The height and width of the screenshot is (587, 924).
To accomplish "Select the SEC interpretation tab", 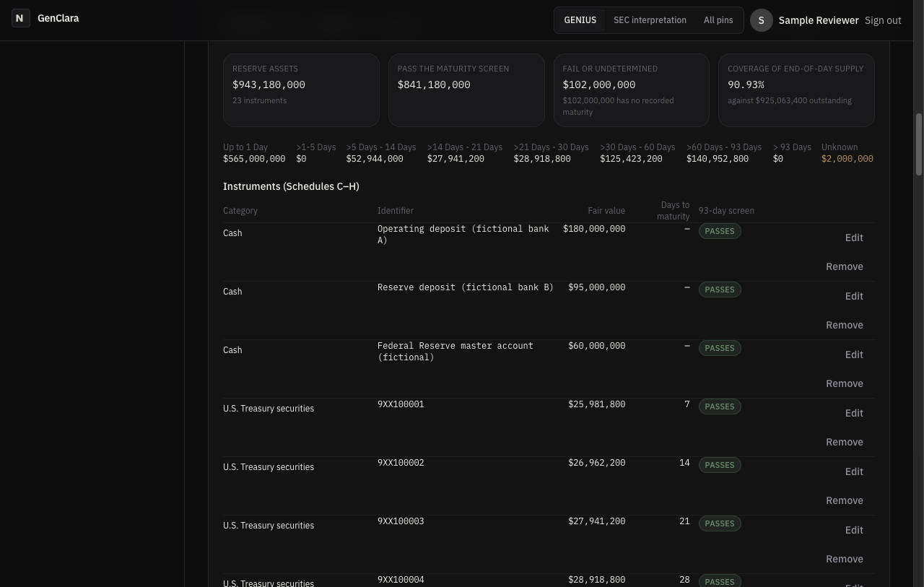I will point(650,20).
